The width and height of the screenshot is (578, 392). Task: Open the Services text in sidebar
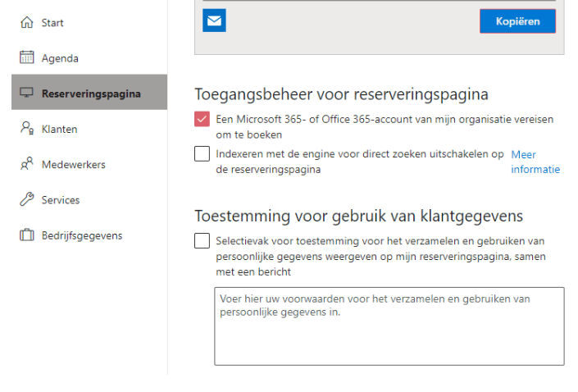pos(61,200)
